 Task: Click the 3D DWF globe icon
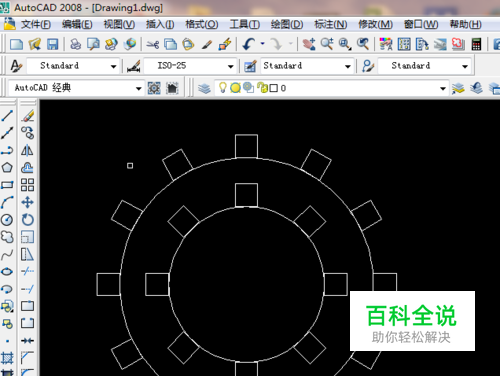click(x=130, y=44)
